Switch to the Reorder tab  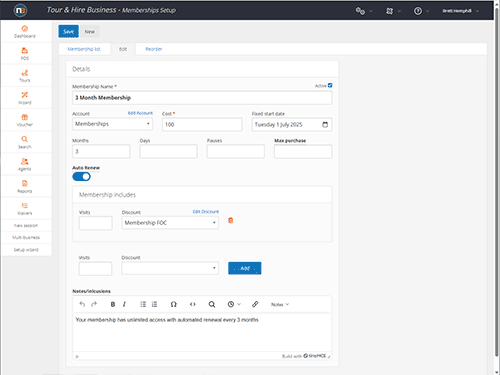pos(154,49)
